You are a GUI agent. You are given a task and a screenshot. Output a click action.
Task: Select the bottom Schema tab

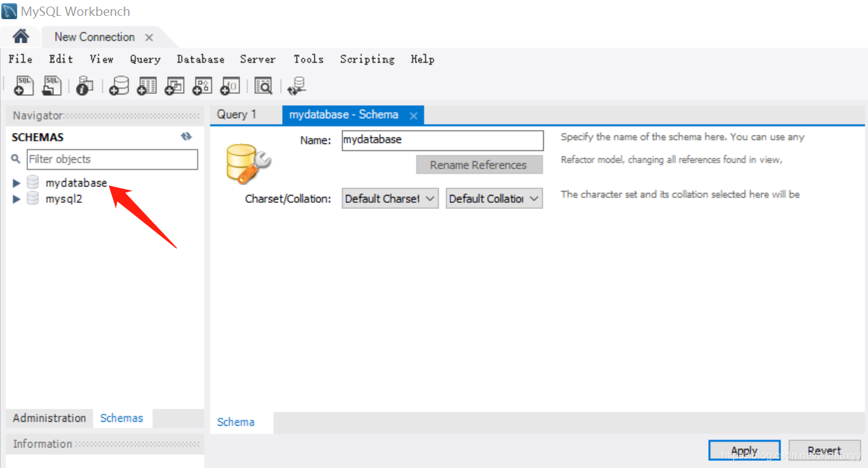236,422
